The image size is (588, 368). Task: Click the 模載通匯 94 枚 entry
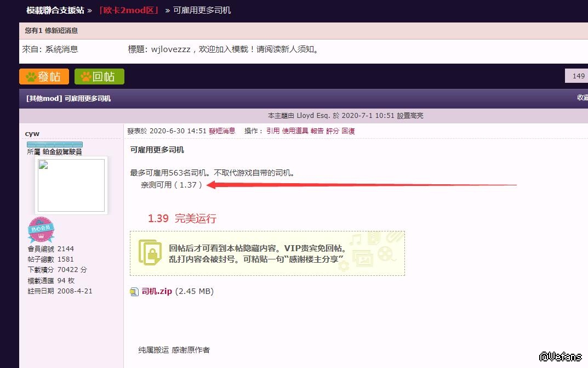[52, 281]
